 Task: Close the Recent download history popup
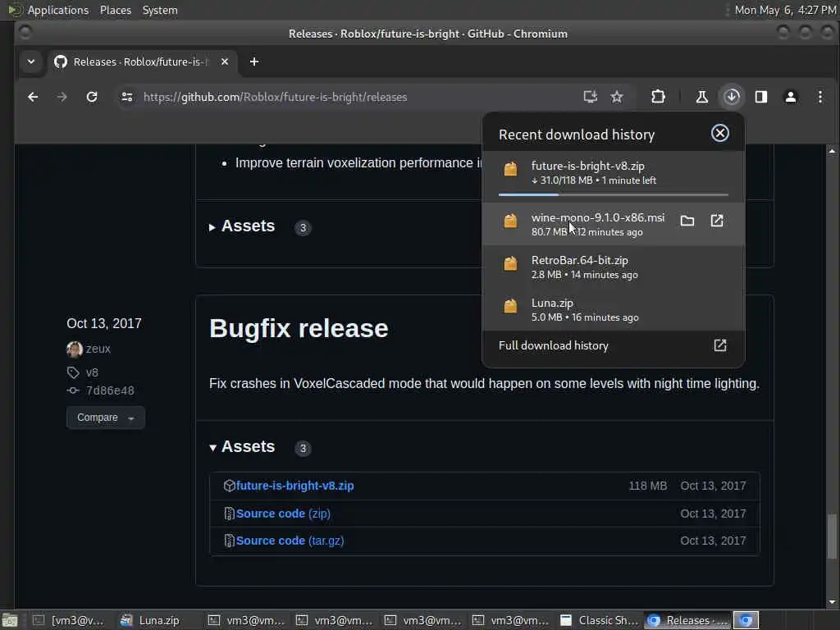click(720, 134)
